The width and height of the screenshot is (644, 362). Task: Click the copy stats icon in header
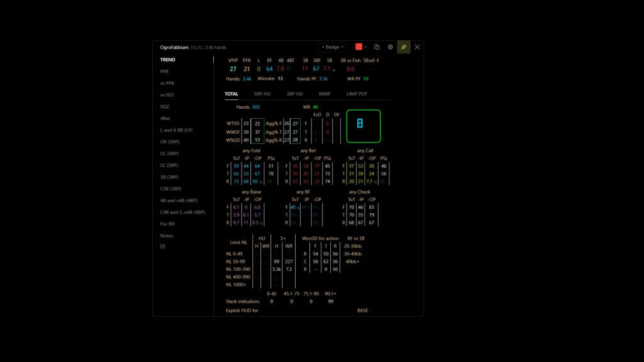point(377,47)
